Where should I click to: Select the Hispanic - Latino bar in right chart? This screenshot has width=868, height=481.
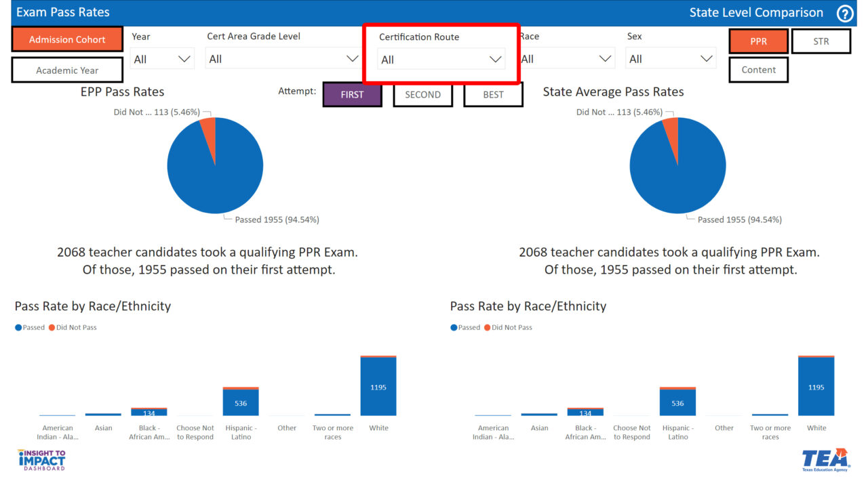pos(677,401)
